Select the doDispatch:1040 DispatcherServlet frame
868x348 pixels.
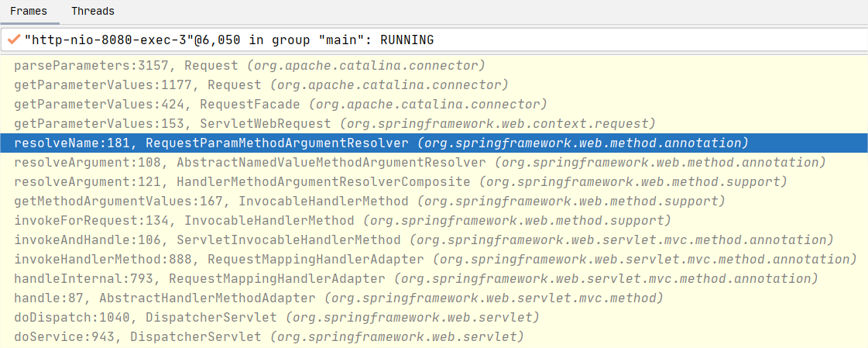click(276, 318)
